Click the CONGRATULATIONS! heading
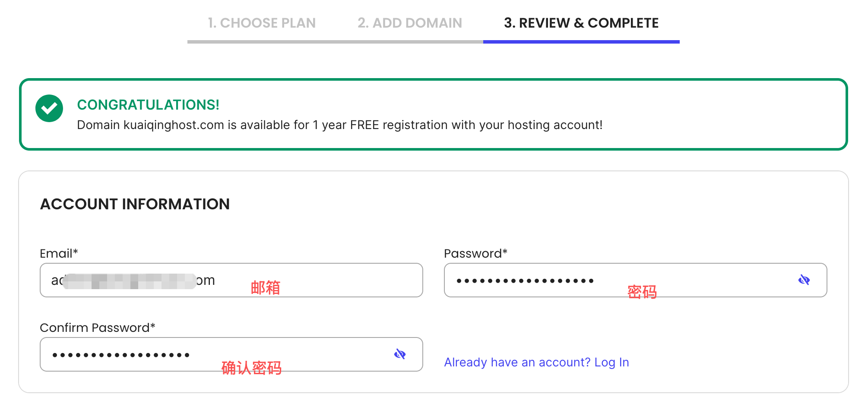868x410 pixels. pos(148,105)
